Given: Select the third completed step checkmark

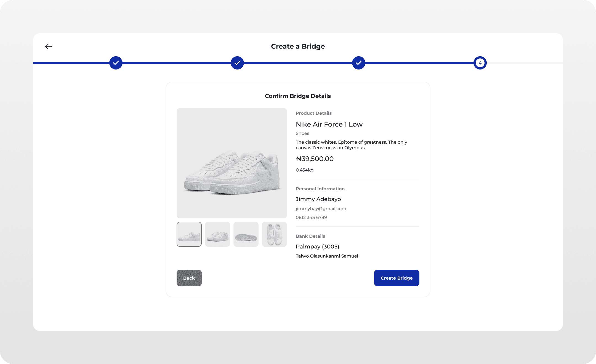Looking at the screenshot, I should [359, 63].
